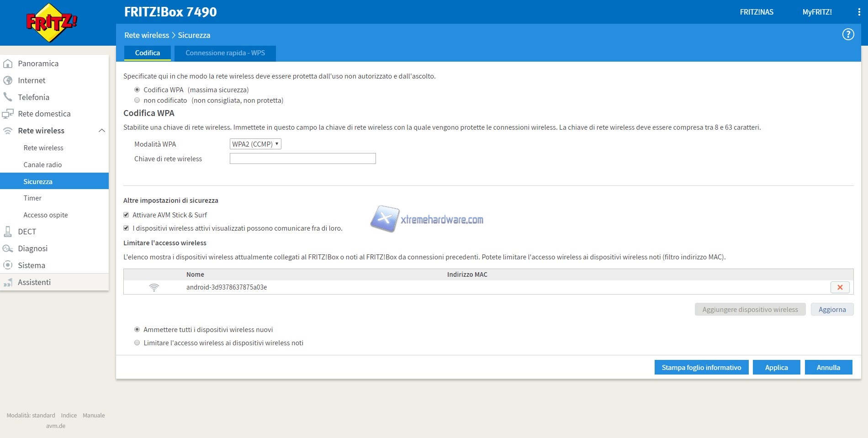Click the DECT handset icon
This screenshot has width=868, height=438.
(8, 232)
